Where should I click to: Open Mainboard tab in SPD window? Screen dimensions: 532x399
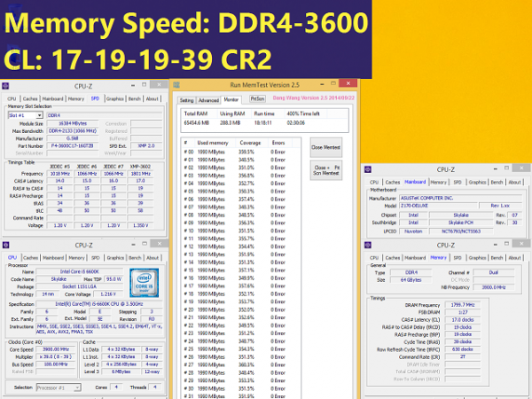[x=52, y=98]
